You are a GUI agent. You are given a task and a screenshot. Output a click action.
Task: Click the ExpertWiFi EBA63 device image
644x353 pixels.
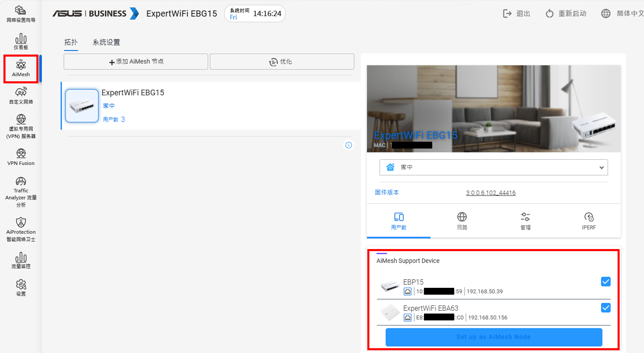pyautogui.click(x=390, y=312)
